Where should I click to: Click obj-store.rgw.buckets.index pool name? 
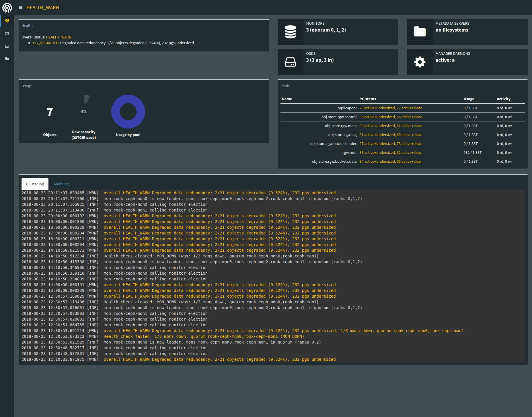click(x=333, y=143)
